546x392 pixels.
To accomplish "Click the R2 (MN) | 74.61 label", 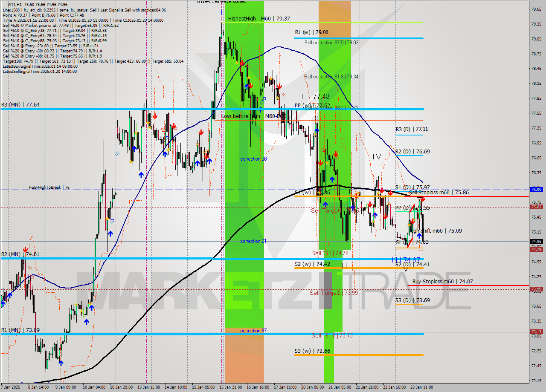I will coord(20,254).
